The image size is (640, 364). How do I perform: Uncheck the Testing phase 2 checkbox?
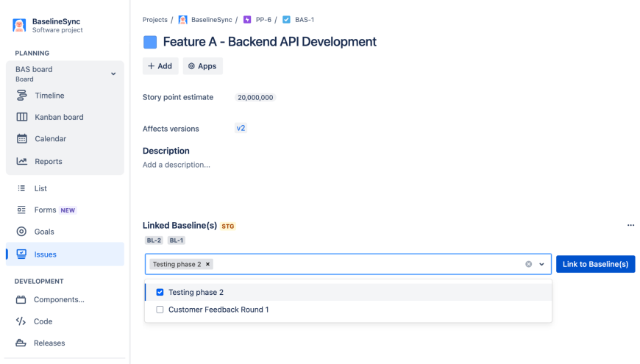[160, 293]
